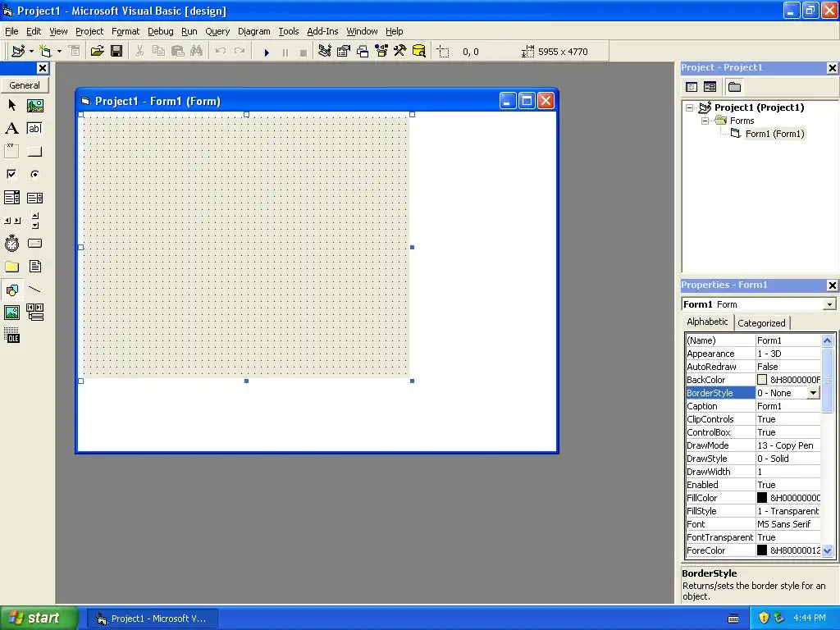Open the Debug menu

click(x=161, y=31)
